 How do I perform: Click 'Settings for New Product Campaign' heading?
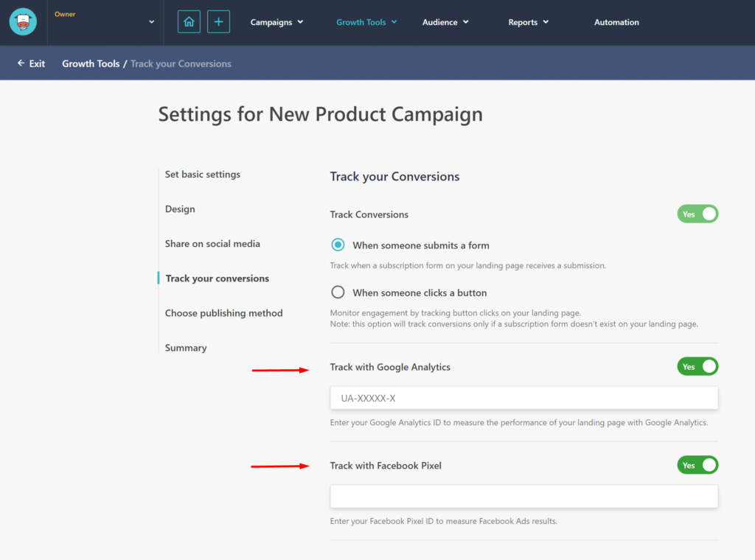(x=320, y=114)
